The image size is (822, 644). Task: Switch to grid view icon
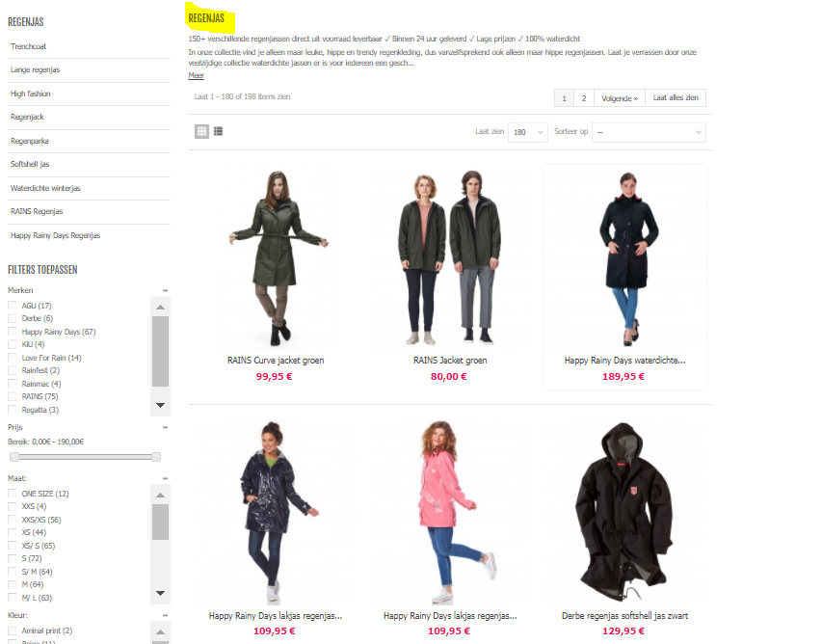201,131
